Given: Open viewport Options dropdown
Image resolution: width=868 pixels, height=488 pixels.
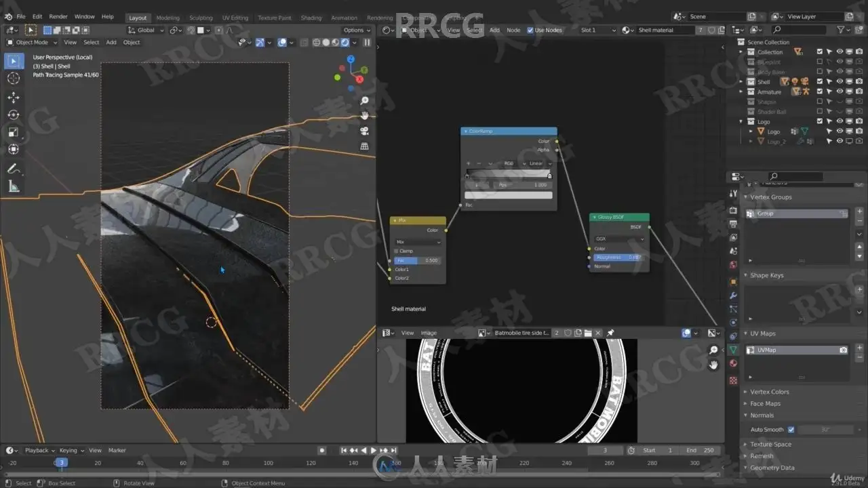Looking at the screenshot, I should 357,30.
